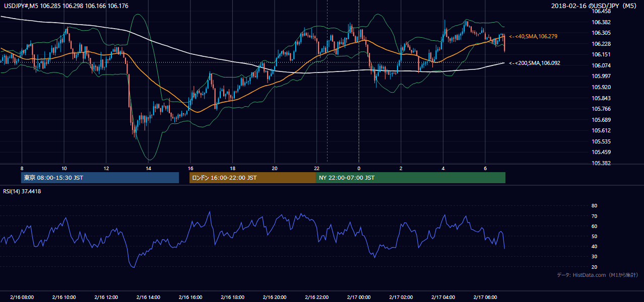Click price axis value 105.459
This screenshot has width=644, height=302.
tap(602, 152)
